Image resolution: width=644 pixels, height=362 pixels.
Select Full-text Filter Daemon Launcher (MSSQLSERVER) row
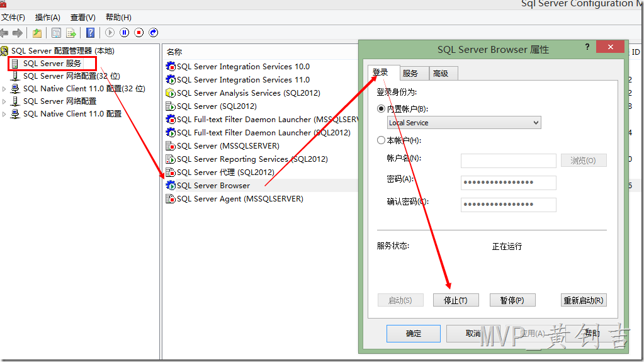[261, 120]
